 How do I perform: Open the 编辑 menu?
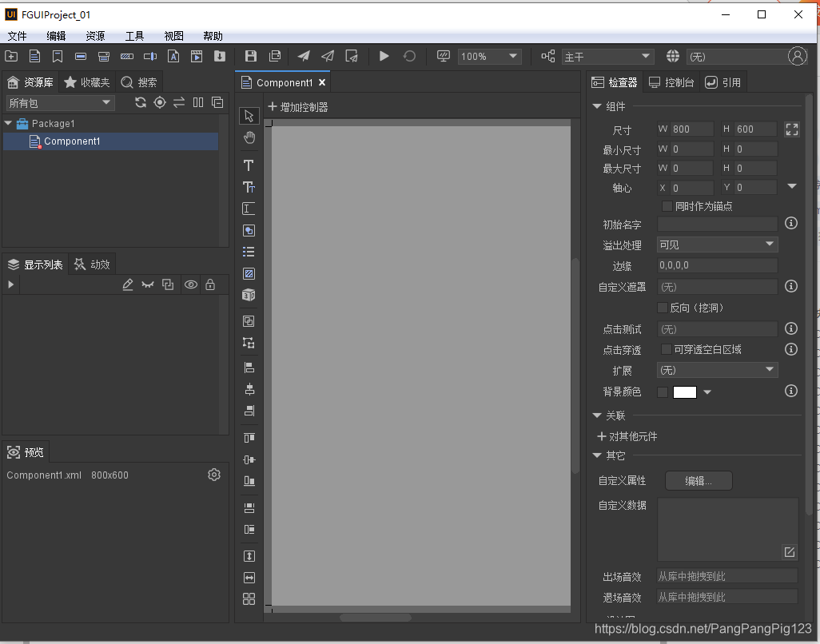(x=56, y=36)
